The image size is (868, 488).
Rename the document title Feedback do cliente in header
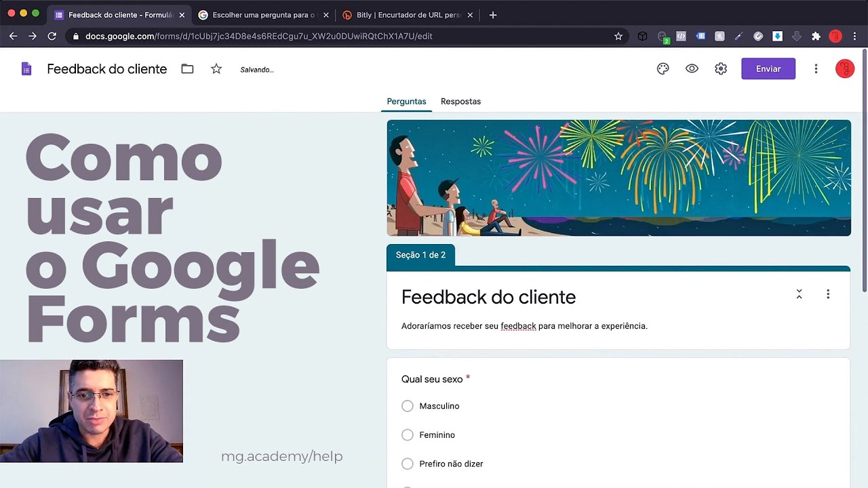(x=106, y=69)
